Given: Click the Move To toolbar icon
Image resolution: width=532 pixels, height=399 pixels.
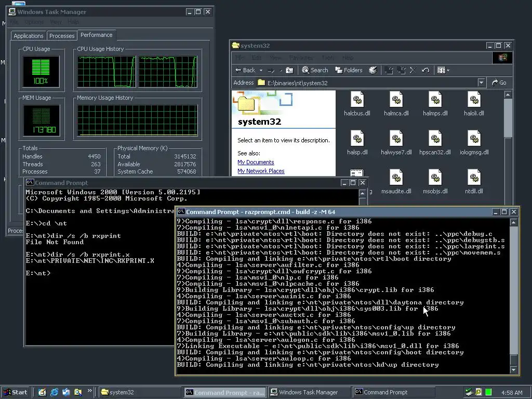Looking at the screenshot, I should point(389,70).
